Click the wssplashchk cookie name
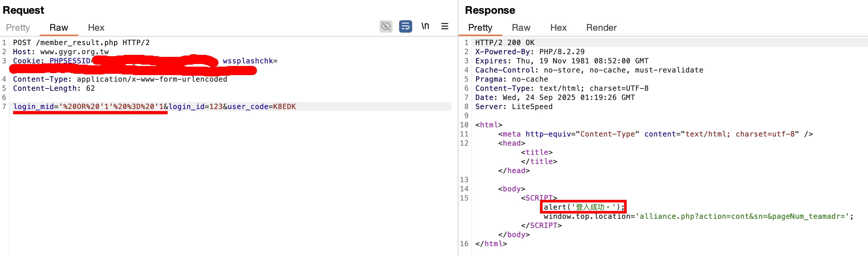 click(x=248, y=61)
